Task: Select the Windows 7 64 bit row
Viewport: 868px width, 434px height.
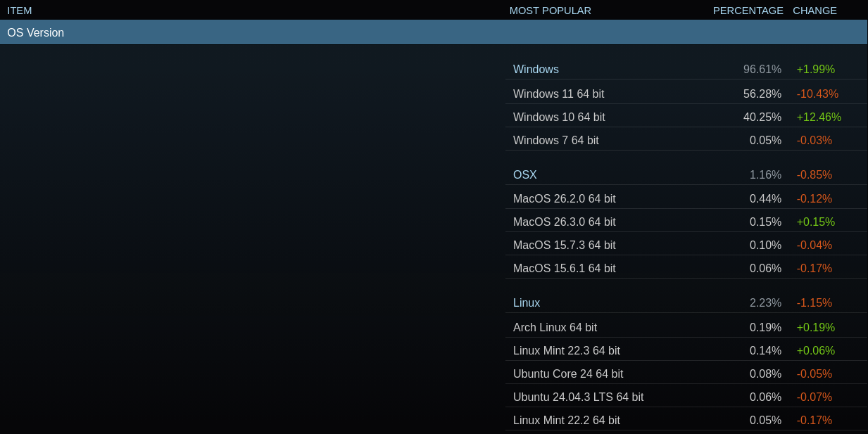Action: pos(555,140)
